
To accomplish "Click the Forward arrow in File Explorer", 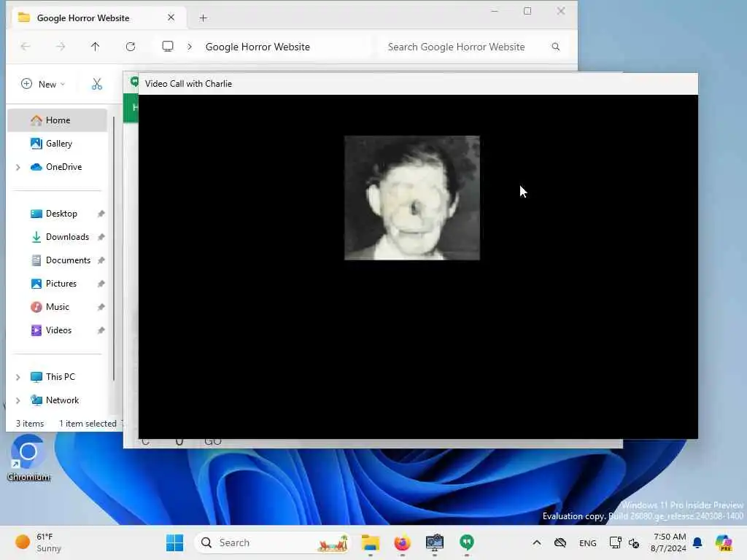I will (61, 47).
